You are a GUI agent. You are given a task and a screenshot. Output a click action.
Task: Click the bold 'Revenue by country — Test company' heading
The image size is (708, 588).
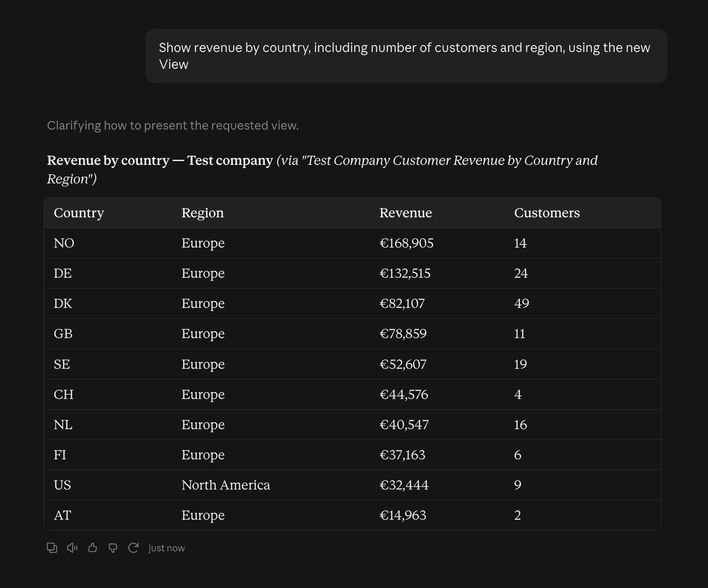tap(160, 160)
